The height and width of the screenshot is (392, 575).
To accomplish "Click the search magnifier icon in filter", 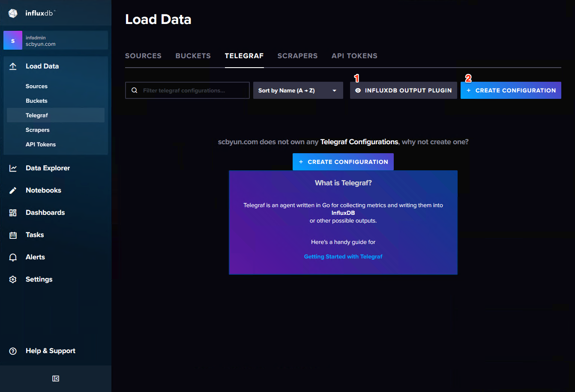I will [x=135, y=90].
